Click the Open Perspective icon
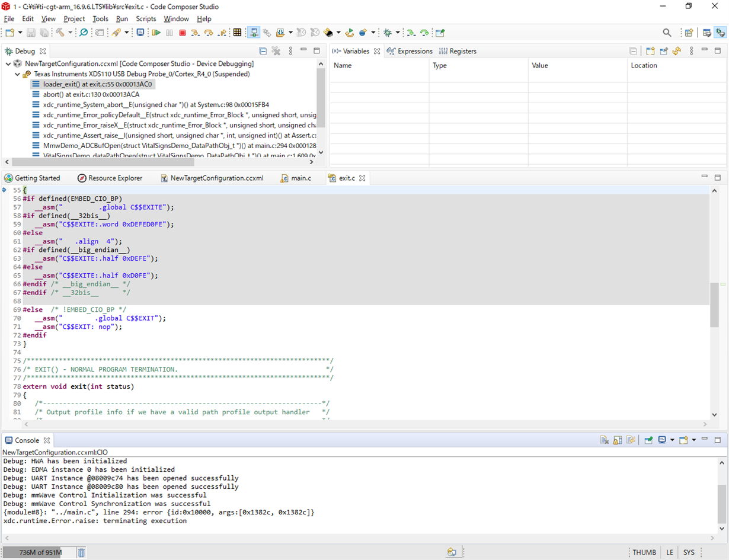Image resolution: width=729 pixels, height=560 pixels. pos(689,33)
